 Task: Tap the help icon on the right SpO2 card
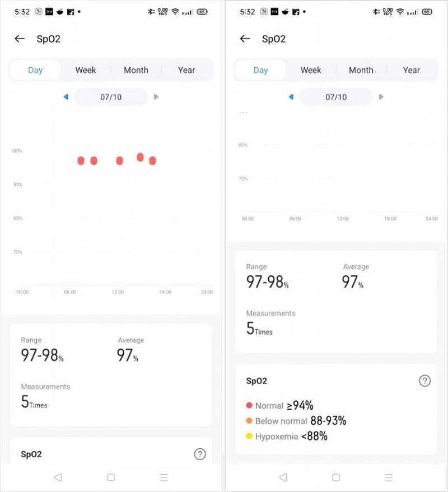click(424, 381)
